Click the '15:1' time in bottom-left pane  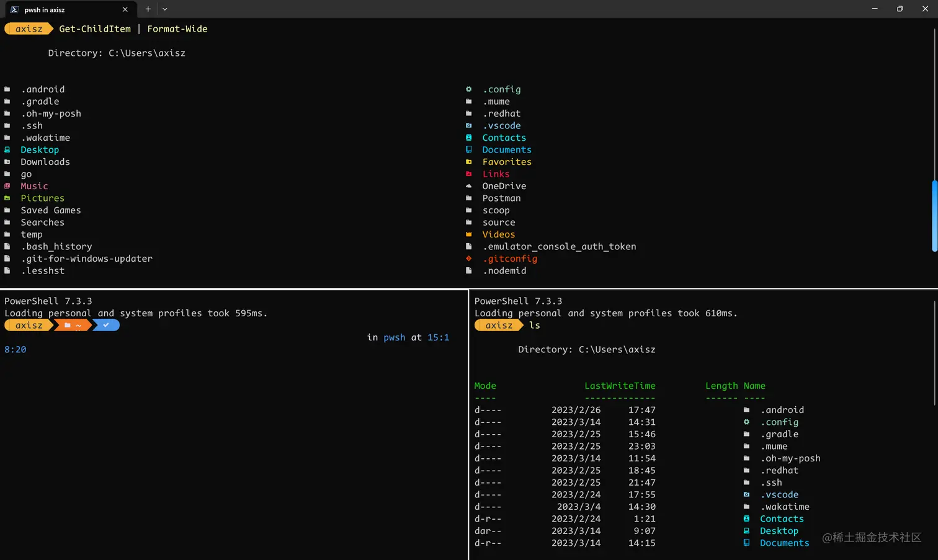[x=438, y=337]
